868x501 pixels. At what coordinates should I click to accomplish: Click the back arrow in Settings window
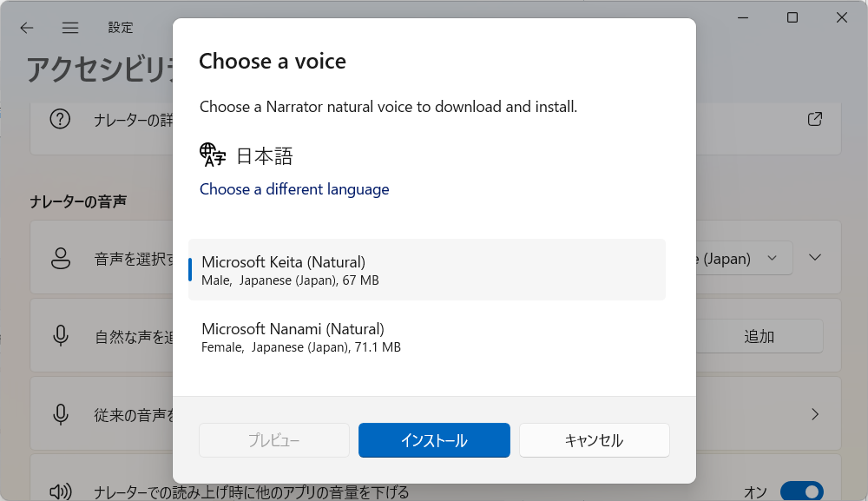point(27,28)
